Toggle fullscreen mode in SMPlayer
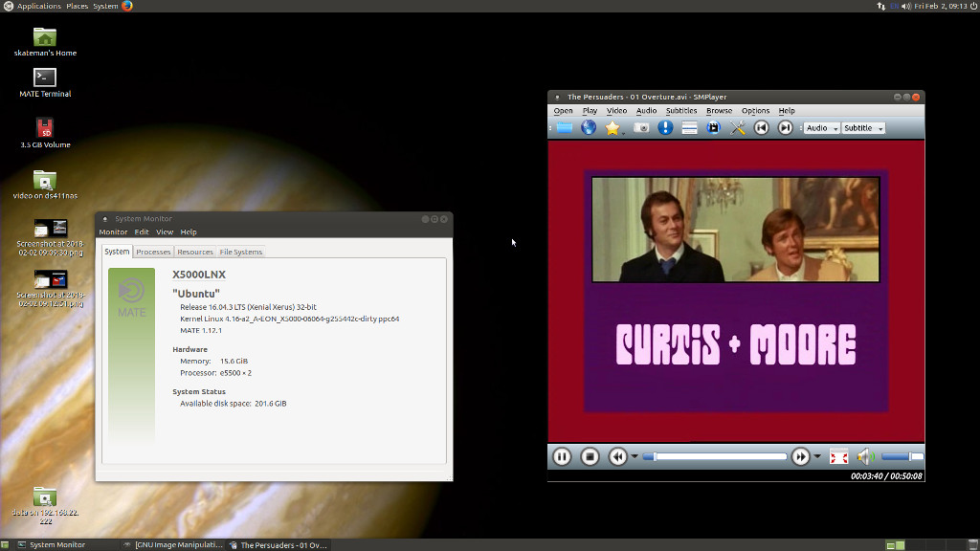Image resolution: width=980 pixels, height=551 pixels. click(838, 456)
